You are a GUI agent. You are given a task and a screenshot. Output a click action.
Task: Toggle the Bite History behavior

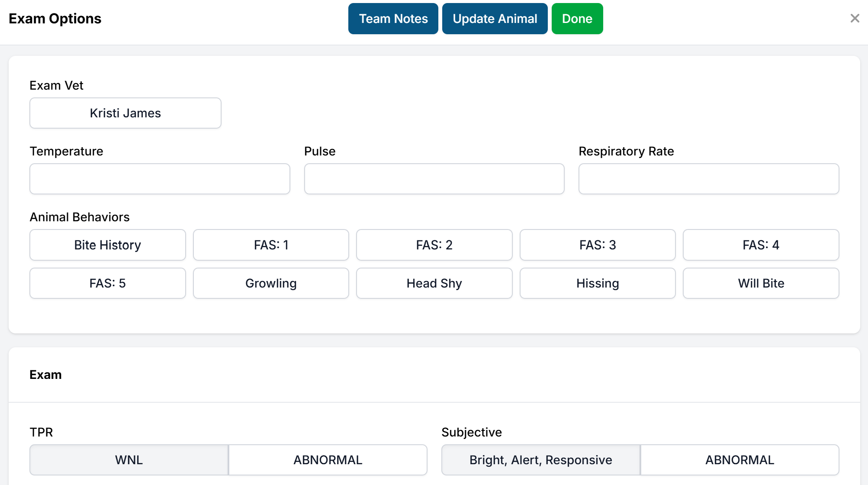pyautogui.click(x=107, y=245)
